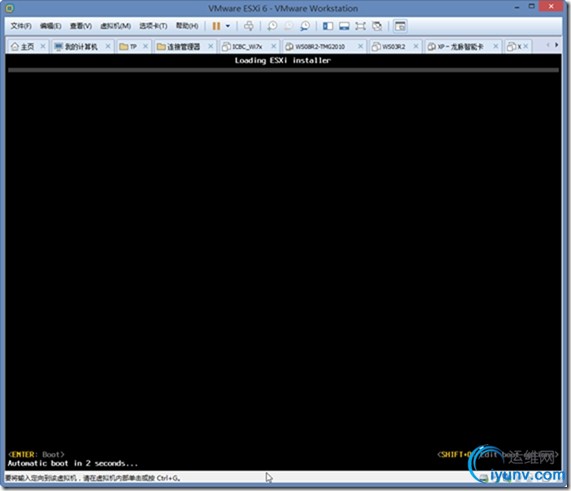Take a snapshot of the virtual machine
Viewport: 571px width, 491px height.
[x=272, y=26]
